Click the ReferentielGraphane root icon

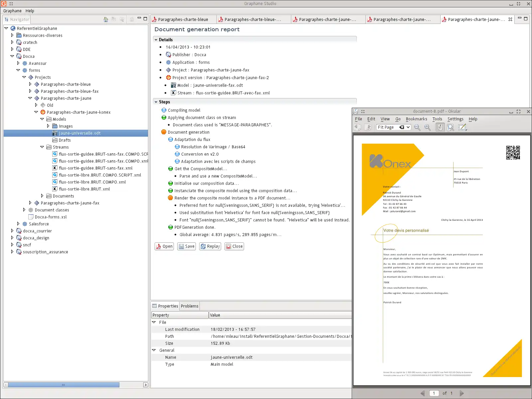13,28
